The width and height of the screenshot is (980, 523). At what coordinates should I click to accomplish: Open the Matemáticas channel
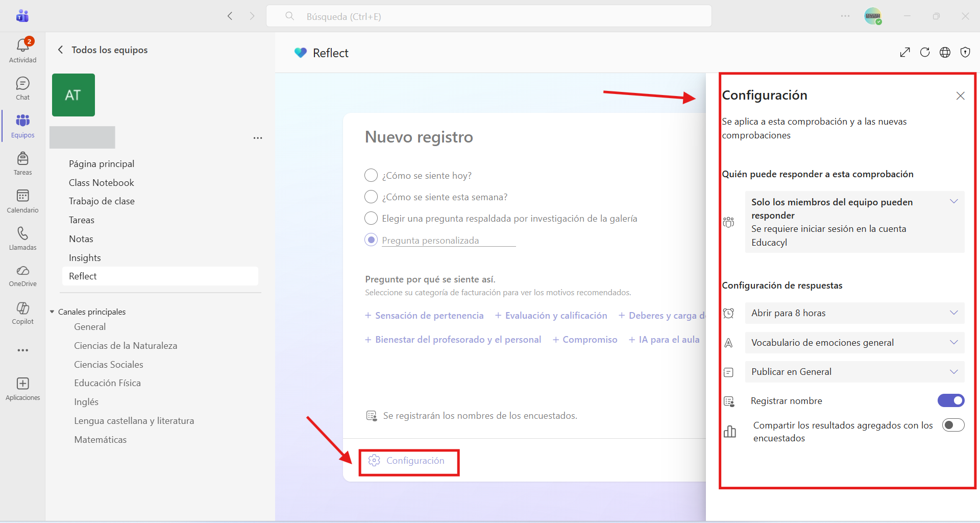pos(101,440)
